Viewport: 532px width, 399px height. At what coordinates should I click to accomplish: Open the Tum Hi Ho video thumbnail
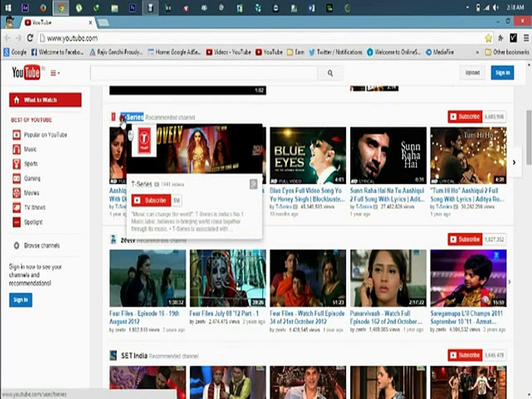coord(468,155)
